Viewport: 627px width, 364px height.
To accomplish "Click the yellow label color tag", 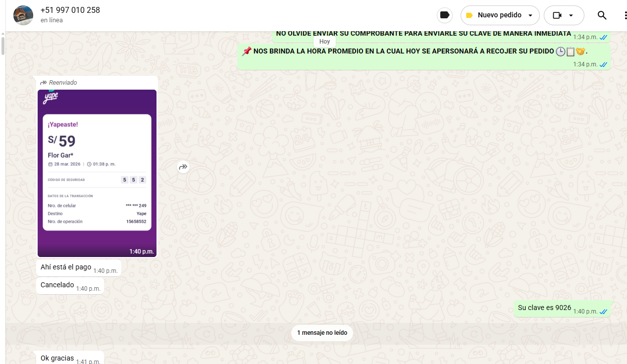I will tap(470, 15).
